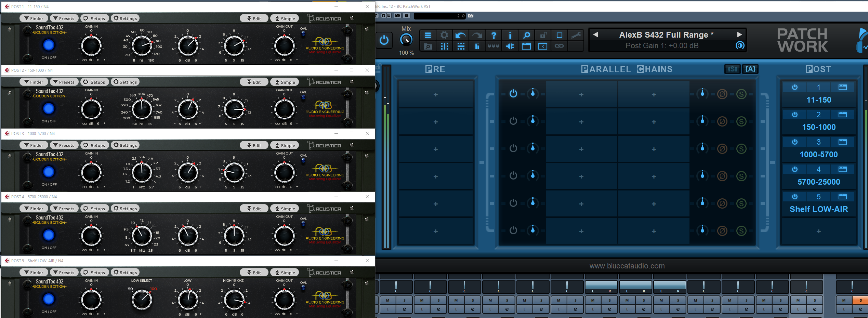Click the chain link icon in PatchWork toolbar
Image resolution: width=868 pixels, height=318 pixels.
click(559, 46)
